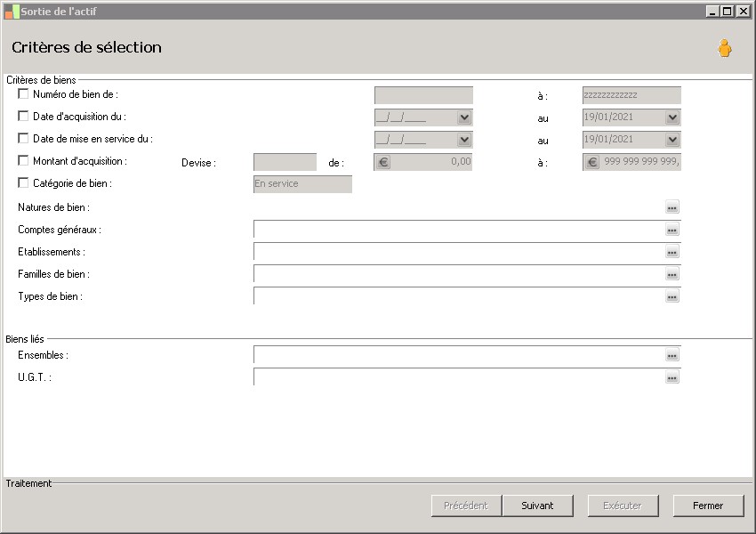This screenshot has width=756, height=534.
Task: Open browse button for Ensembles
Action: (672, 355)
